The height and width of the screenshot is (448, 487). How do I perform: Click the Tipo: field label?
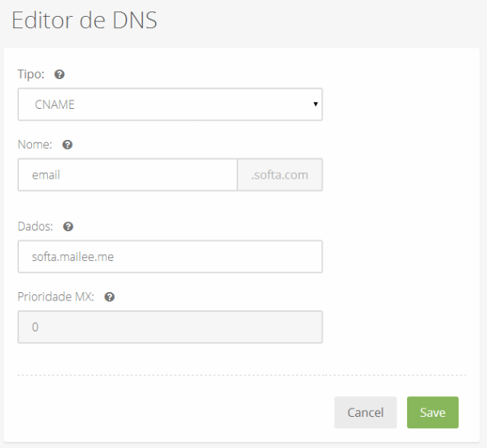point(31,75)
